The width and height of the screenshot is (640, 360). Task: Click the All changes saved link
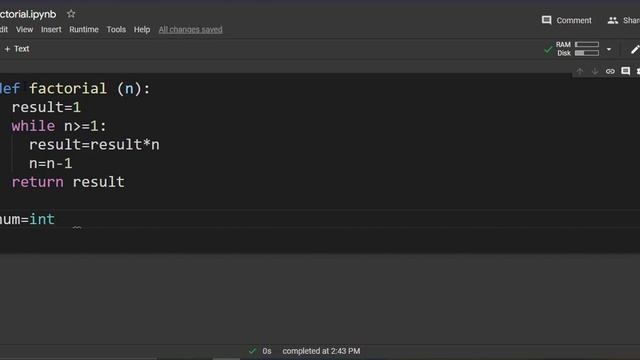191,29
